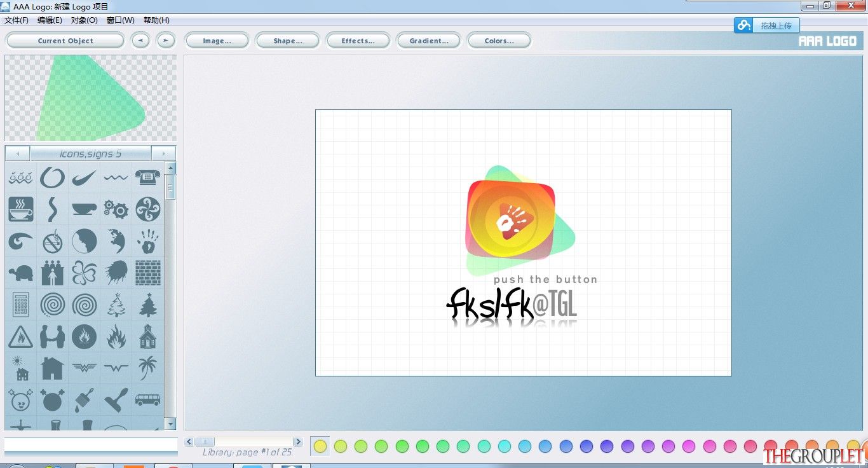The width and height of the screenshot is (868, 468).
Task: Click color palette scrollbar right arrow
Action: [298, 441]
